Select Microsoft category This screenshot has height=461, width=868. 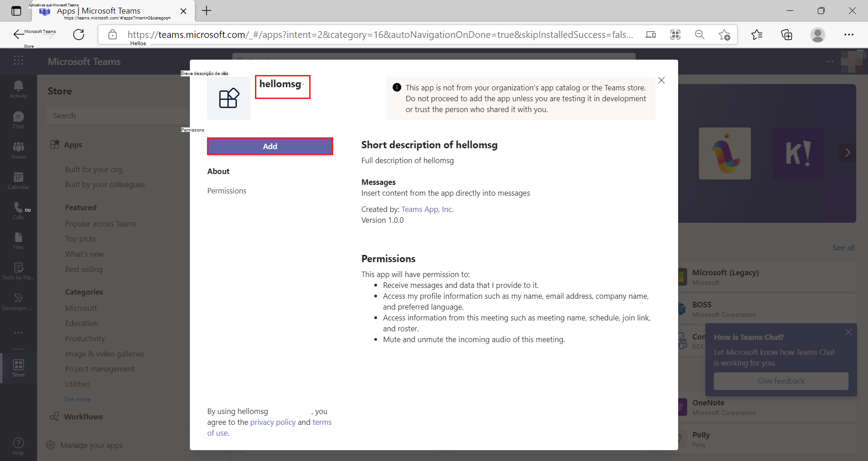pos(81,308)
